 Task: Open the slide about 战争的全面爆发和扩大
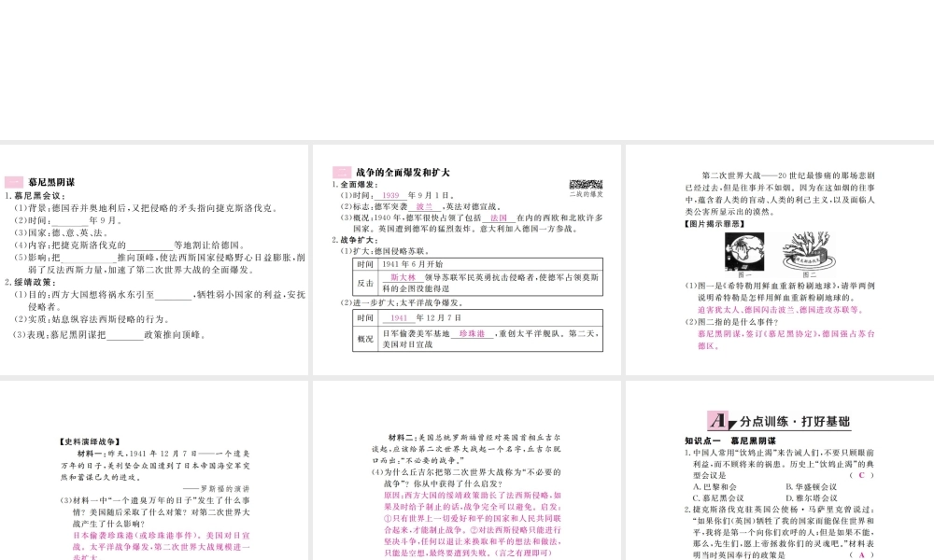coord(466,259)
